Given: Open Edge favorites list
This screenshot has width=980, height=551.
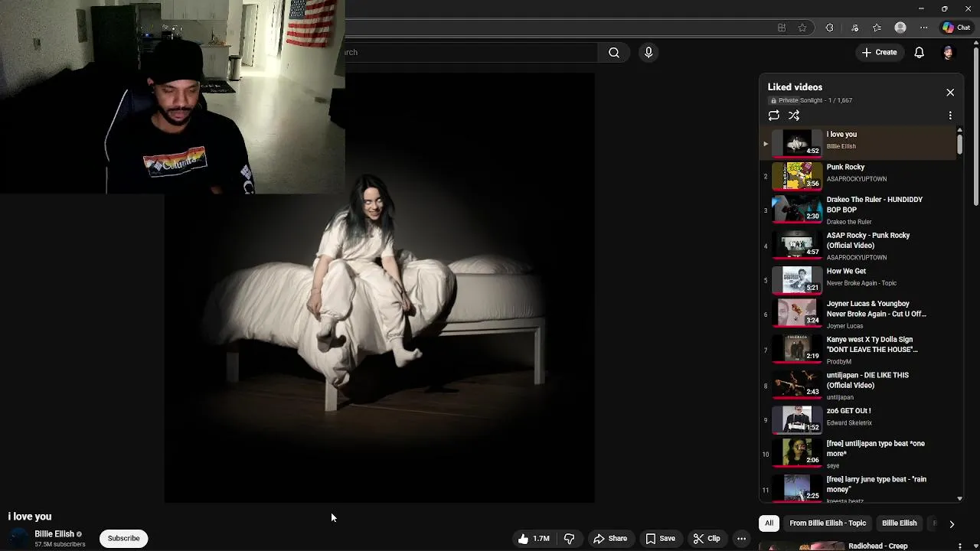Looking at the screenshot, I should pyautogui.click(x=877, y=28).
